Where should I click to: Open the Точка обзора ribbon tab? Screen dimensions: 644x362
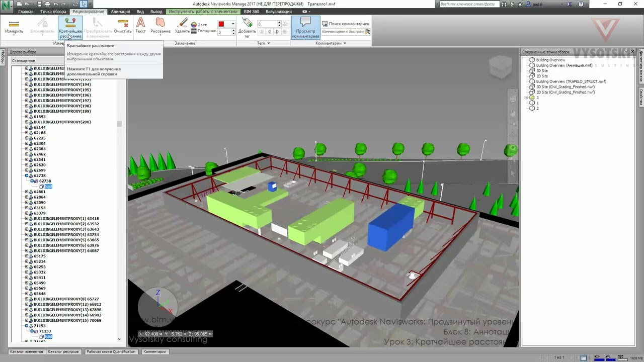coord(53,12)
